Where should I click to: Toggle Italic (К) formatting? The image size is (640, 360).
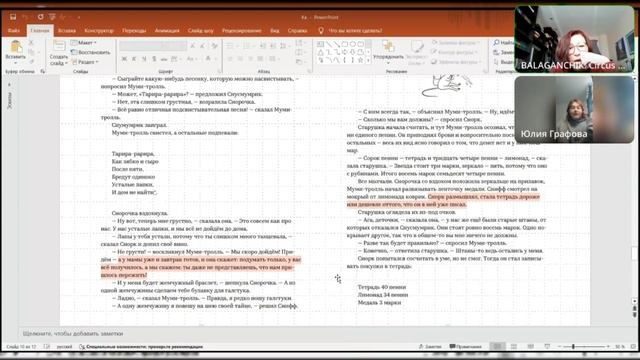pos(134,59)
